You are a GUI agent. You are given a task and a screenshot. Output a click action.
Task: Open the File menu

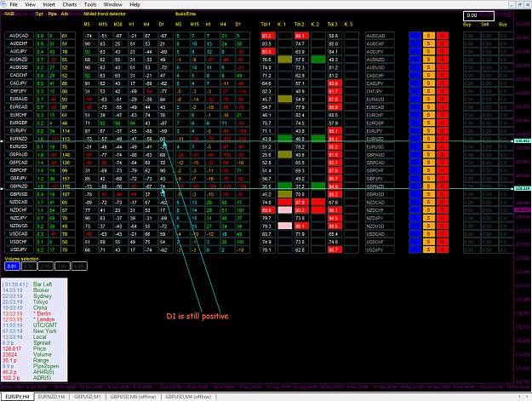pos(14,4)
